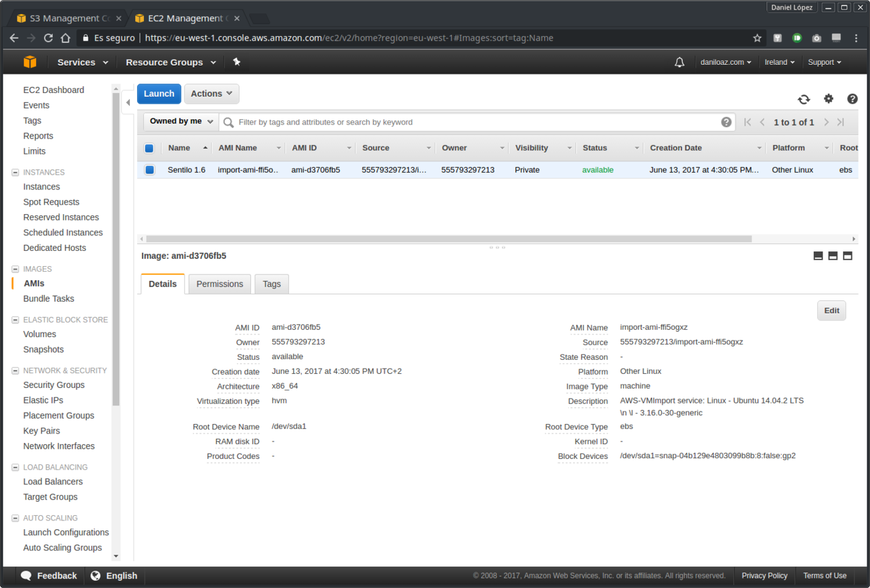The height and width of the screenshot is (588, 870).
Task: Minimize the details pane icon
Action: (x=818, y=256)
